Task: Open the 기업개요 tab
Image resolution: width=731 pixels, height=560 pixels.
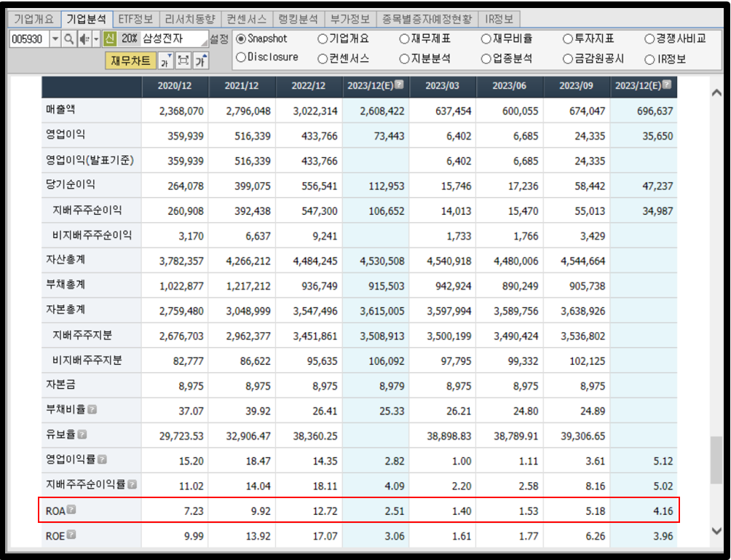Action: coord(34,19)
